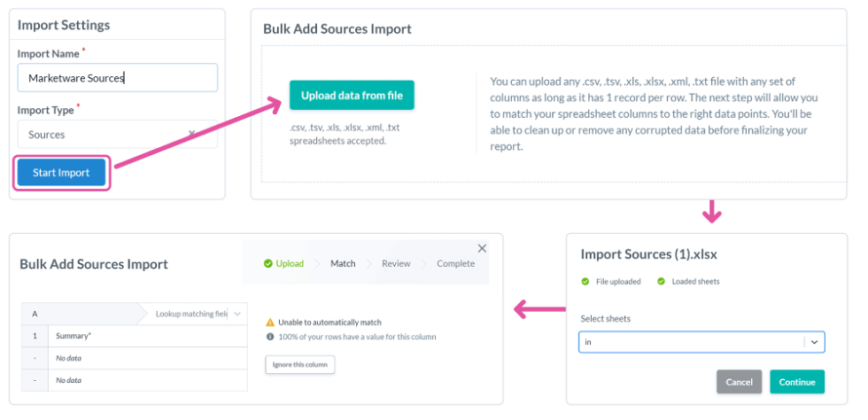Close the Bulk Add Sources Import dialog
Screen dimensions: 868x420
pos(482,249)
